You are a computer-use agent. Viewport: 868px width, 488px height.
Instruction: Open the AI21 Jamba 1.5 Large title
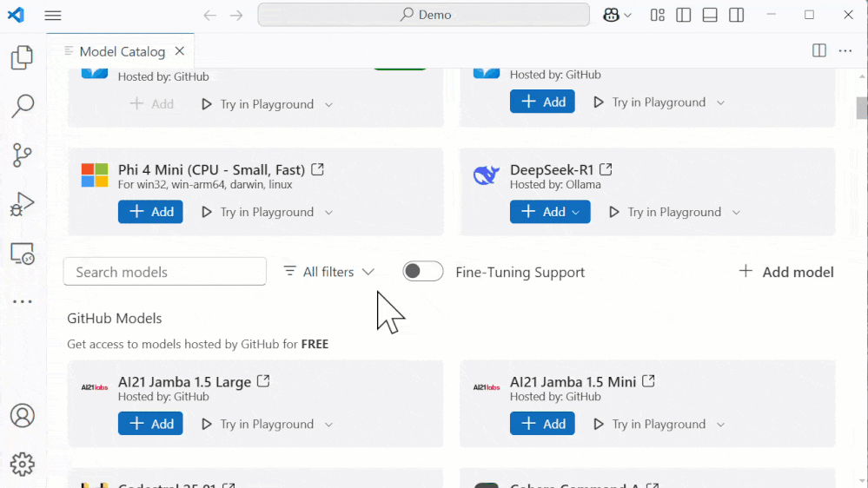pyautogui.click(x=184, y=382)
